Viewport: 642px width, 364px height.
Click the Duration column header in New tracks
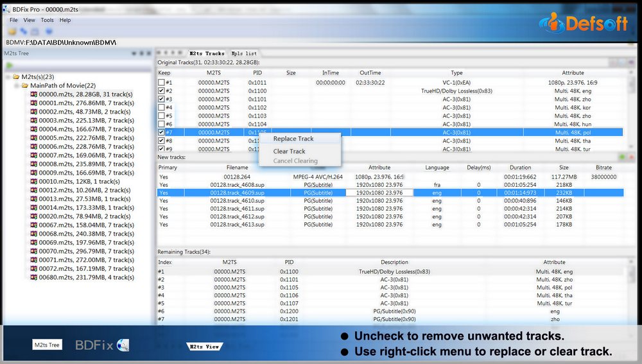[521, 168]
